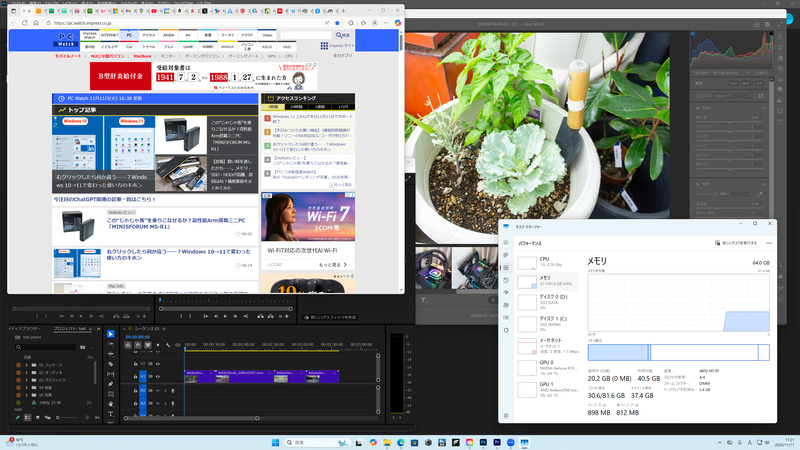The height and width of the screenshot is (450, 800).
Task: Switch Project panel to list view
Action: tap(28, 417)
